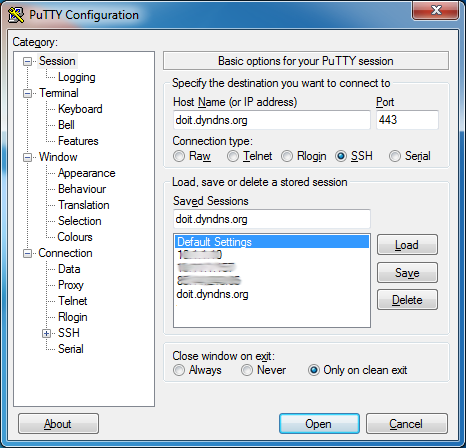Open the Translation settings
Screen dimensions: 466x448
click(84, 205)
